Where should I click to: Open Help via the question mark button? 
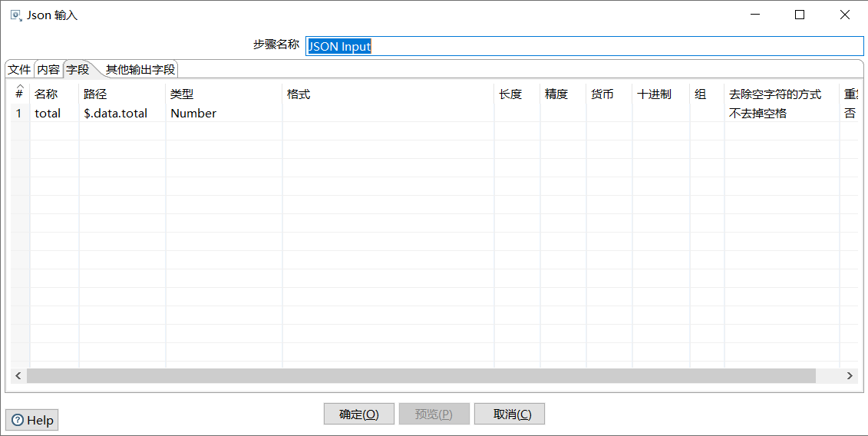pos(32,420)
